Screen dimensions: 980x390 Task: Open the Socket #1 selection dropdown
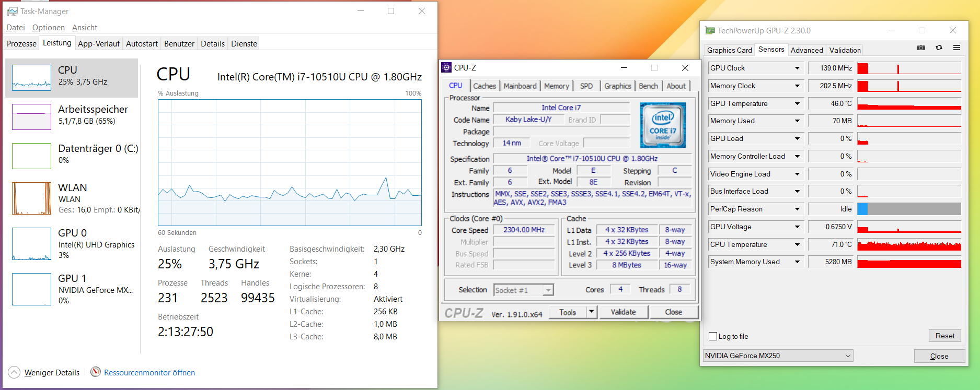pyautogui.click(x=524, y=290)
